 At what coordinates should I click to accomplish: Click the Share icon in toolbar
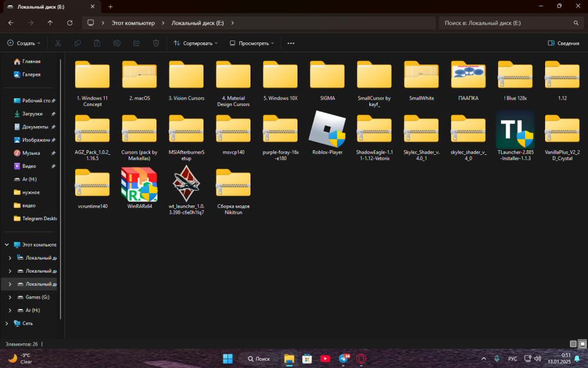click(136, 43)
